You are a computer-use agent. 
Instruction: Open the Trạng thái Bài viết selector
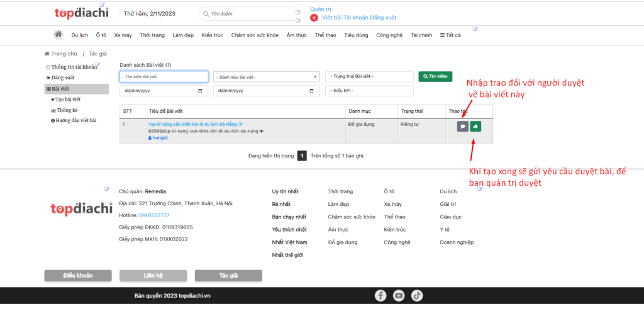click(369, 76)
